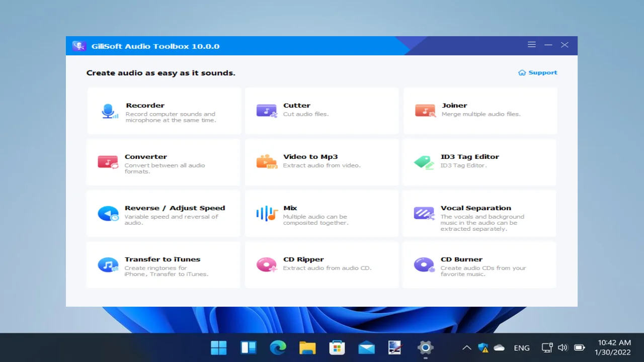Image resolution: width=644 pixels, height=362 pixels.
Task: Click the Transfer to iTunes title
Action: coord(163,259)
